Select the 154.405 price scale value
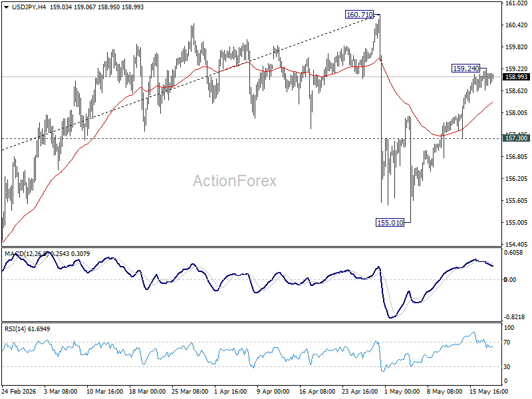Viewport: 532px width, 399px height. [517, 244]
